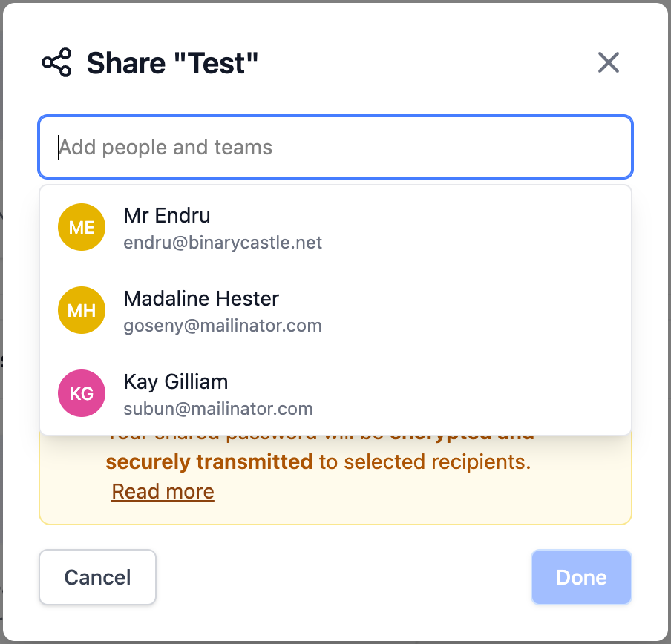Click the endru@binarycastle.net email address

pos(223,243)
